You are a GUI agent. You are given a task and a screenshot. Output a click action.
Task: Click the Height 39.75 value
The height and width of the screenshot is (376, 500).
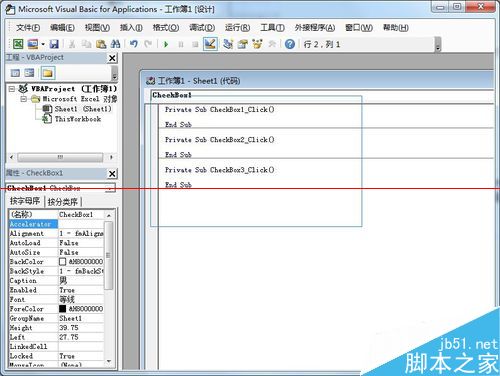coord(81,328)
